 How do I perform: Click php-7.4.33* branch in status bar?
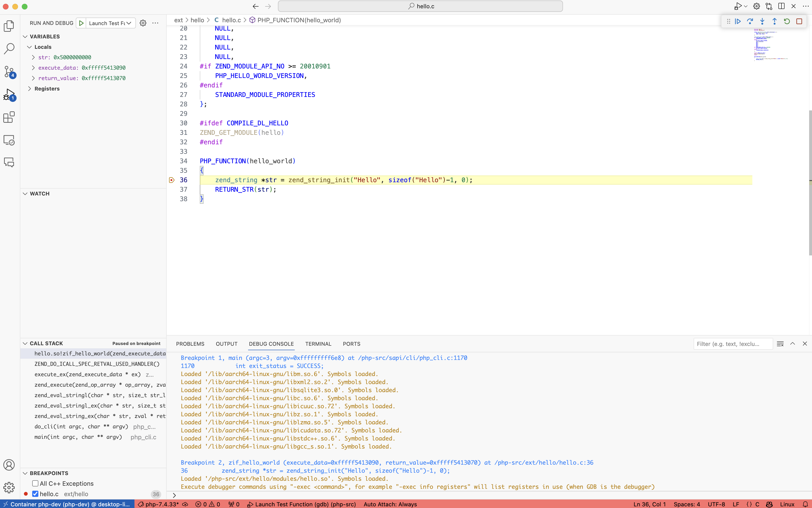coord(158,504)
